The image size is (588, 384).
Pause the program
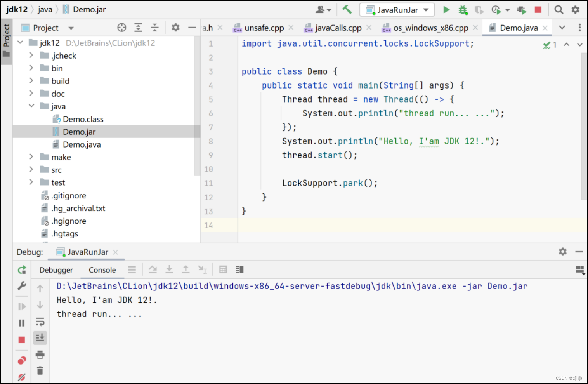click(22, 323)
